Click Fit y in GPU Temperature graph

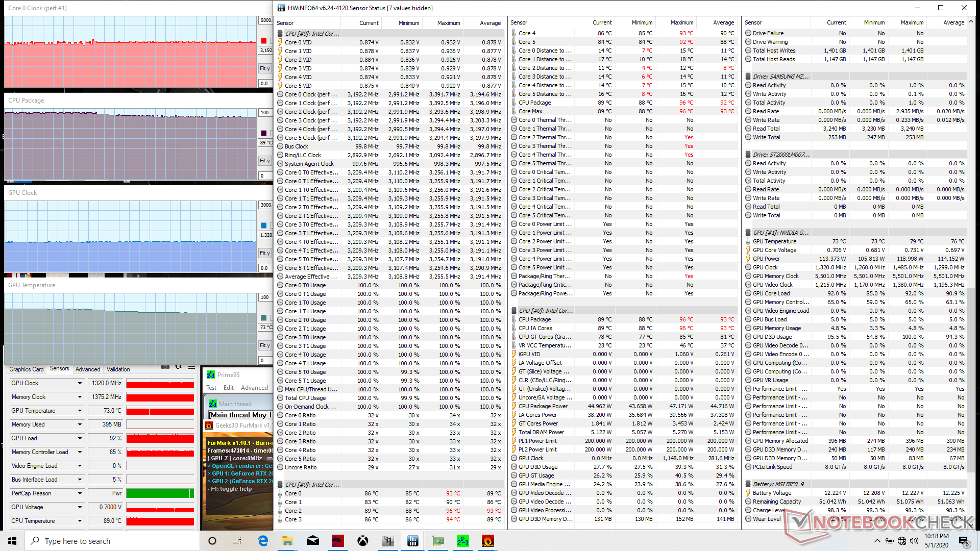(x=265, y=345)
